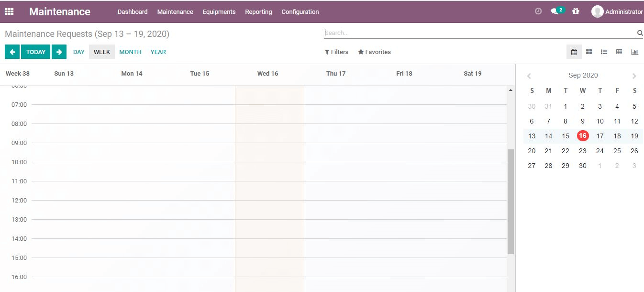
Task: Click the Tue 15 column header
Action: (x=200, y=73)
